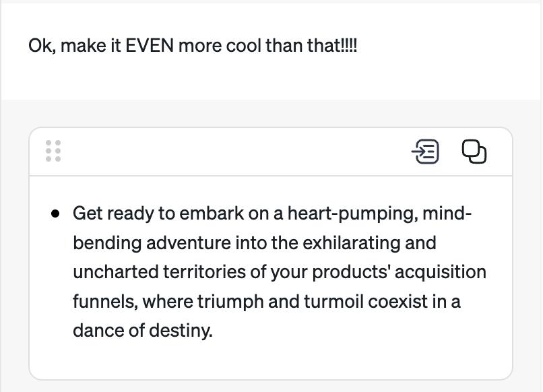
Task: Click the six-dot drag handle icon
Action: click(x=53, y=151)
